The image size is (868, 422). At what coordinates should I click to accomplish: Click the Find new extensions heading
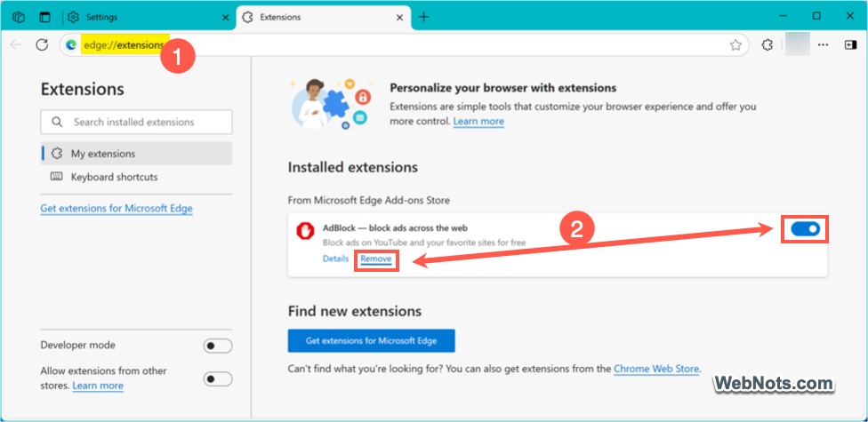tap(355, 311)
